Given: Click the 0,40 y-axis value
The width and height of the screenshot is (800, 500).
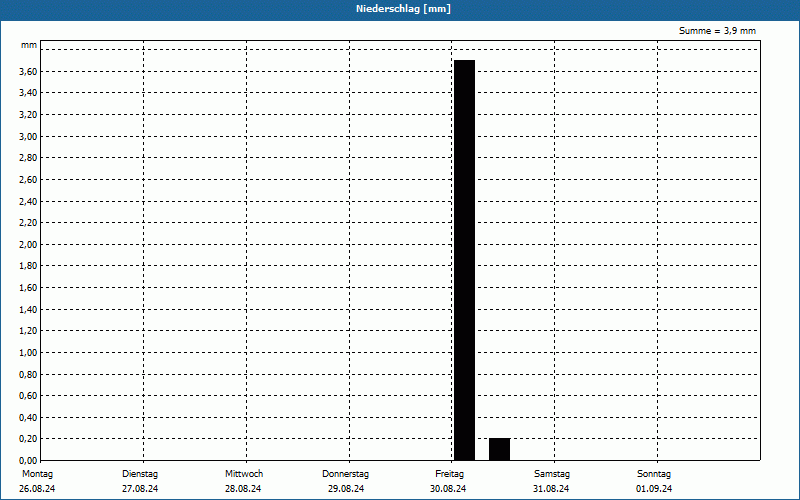Looking at the screenshot, I should click(28, 418).
